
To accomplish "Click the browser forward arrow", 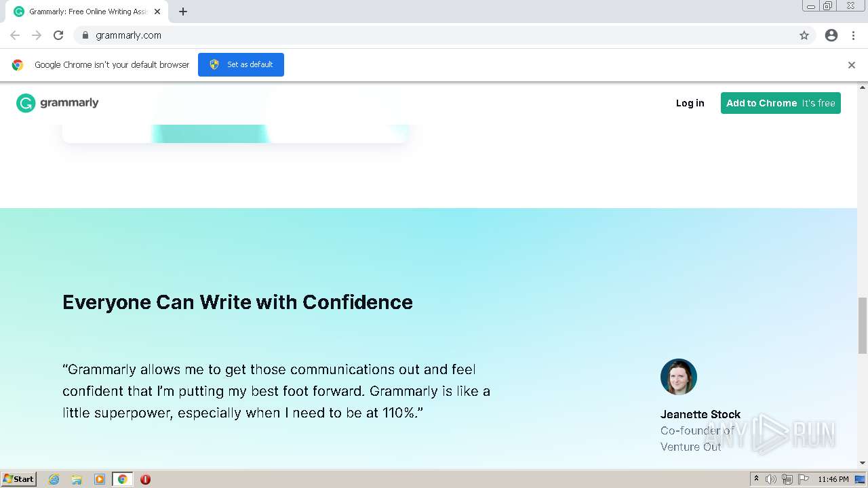I will 37,35.
